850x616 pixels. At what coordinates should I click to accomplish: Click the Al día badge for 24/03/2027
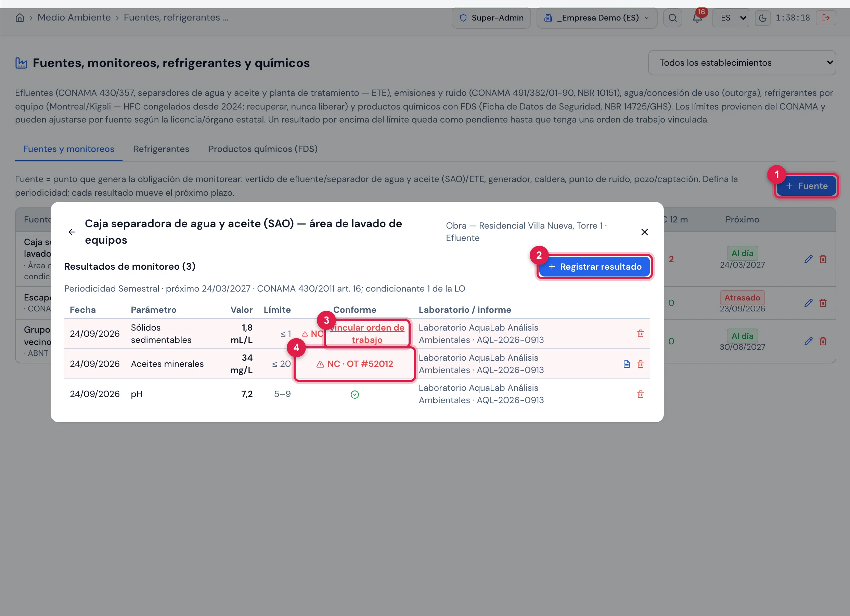742,253
